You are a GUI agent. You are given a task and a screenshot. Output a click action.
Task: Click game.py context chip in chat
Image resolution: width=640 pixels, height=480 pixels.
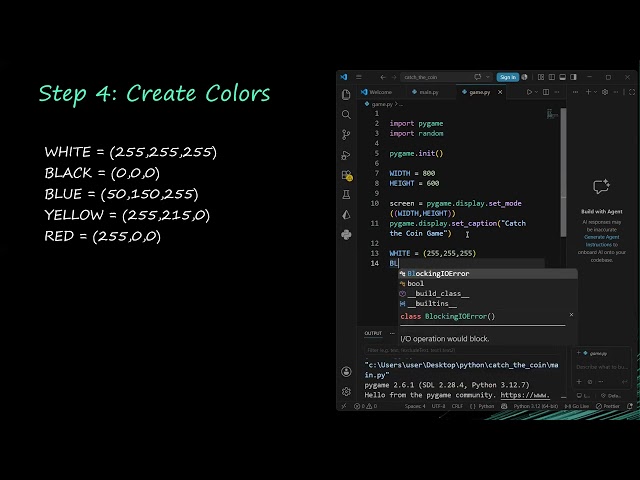click(595, 353)
